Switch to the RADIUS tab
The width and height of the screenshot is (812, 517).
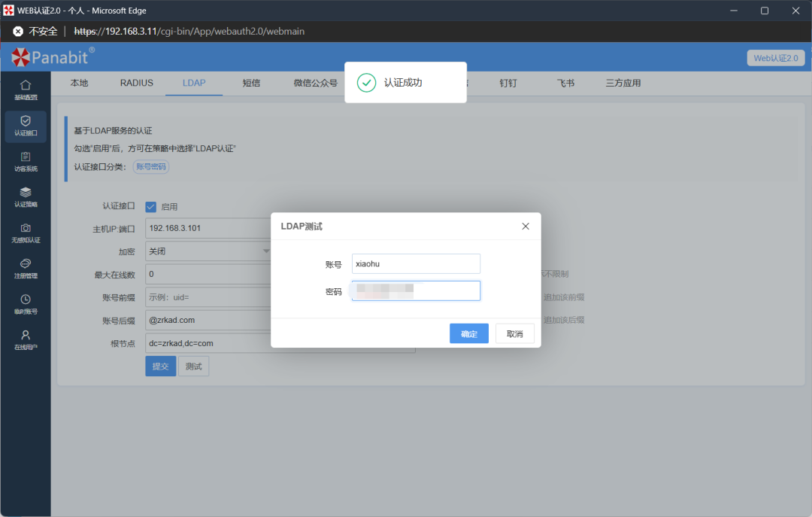(135, 83)
